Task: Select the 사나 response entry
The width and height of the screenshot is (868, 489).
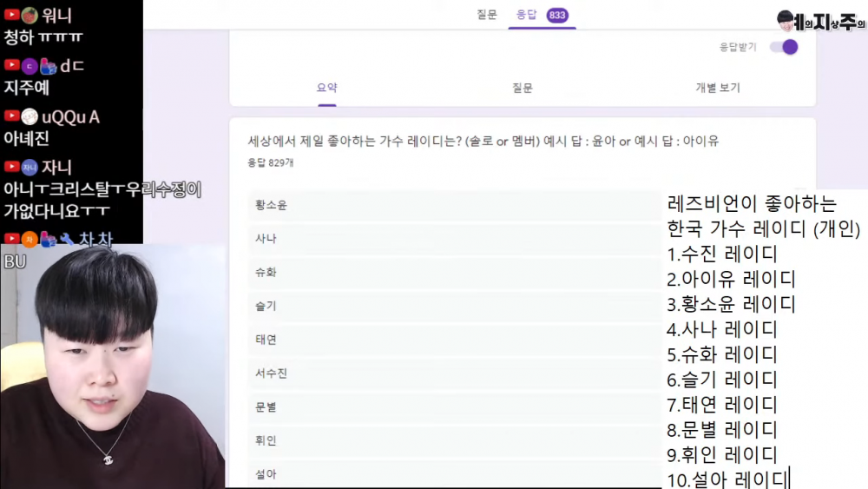Action: (x=454, y=239)
